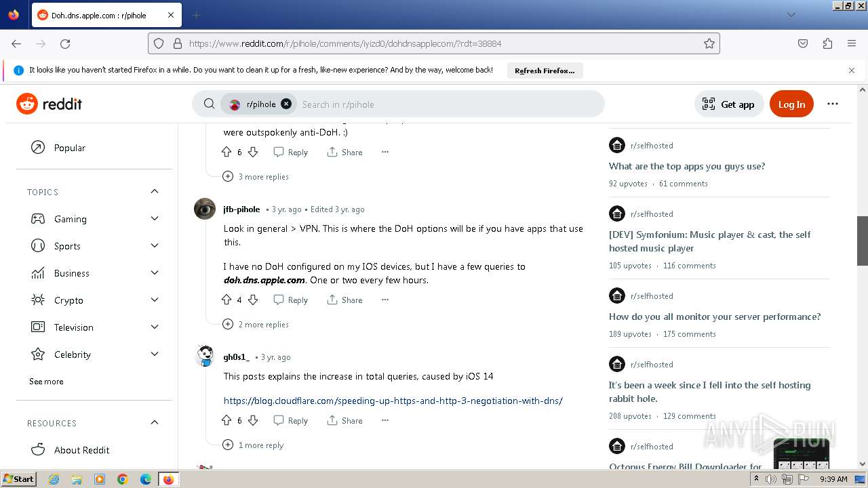
Task: Open the self hosting rabbit hole post
Action: 710,392
